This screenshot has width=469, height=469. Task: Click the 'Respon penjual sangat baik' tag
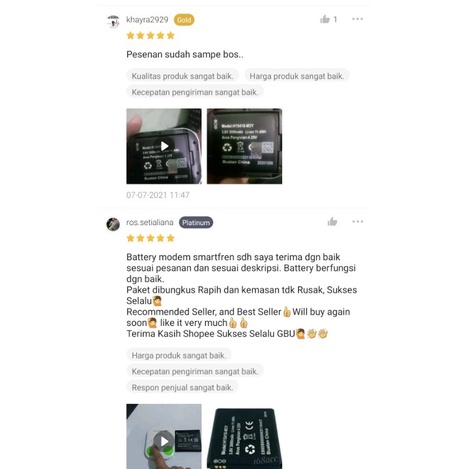[182, 387]
